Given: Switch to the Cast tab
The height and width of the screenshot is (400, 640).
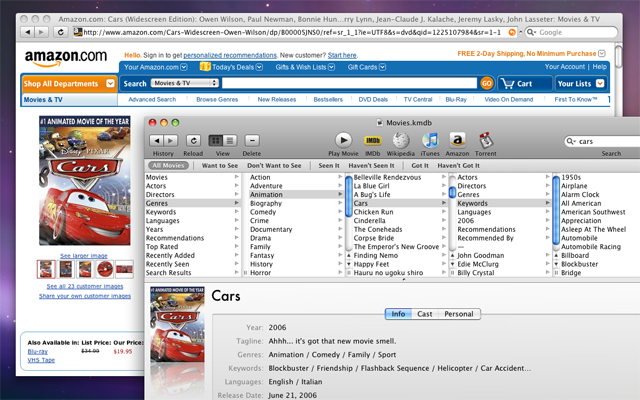Looking at the screenshot, I should pyautogui.click(x=425, y=314).
